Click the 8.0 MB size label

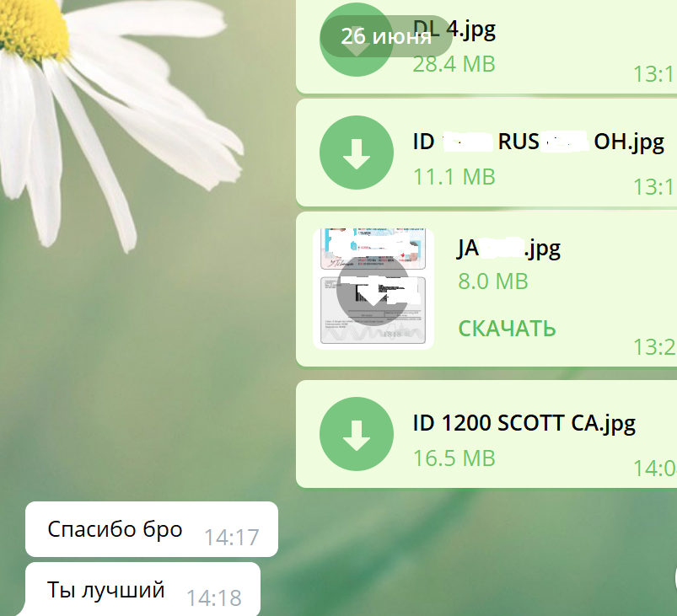point(492,281)
